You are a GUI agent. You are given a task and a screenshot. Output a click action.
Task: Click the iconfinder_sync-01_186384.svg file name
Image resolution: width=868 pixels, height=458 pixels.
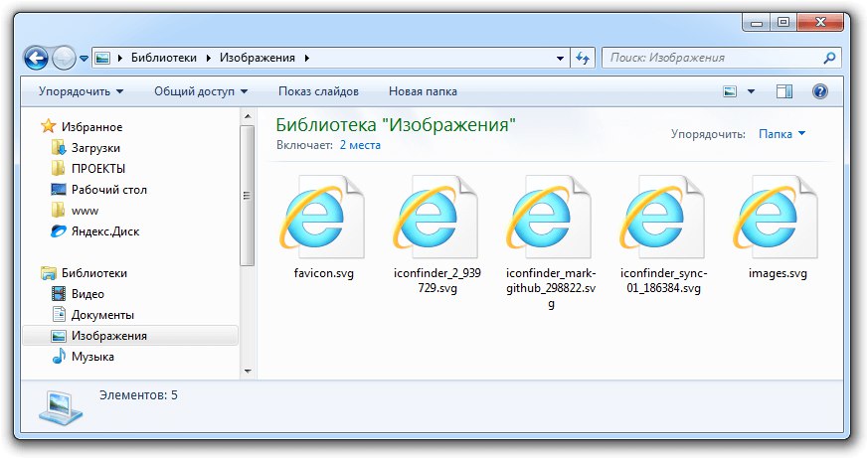tap(664, 280)
